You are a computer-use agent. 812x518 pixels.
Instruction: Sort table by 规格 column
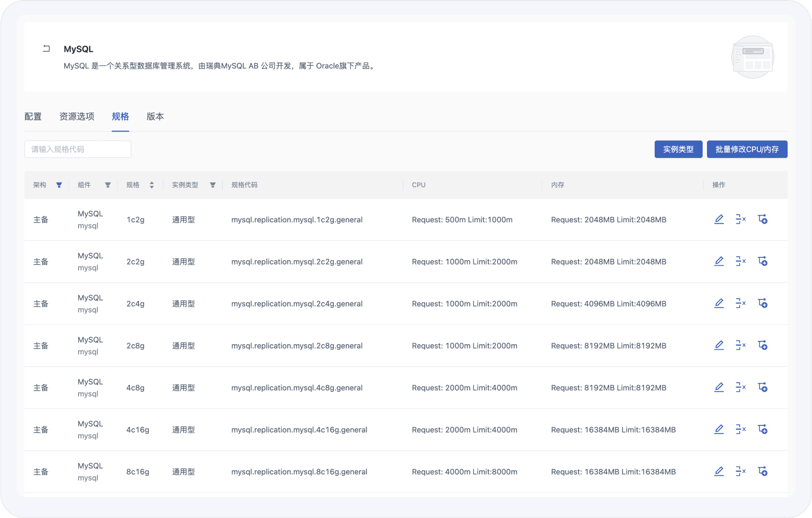tap(152, 185)
